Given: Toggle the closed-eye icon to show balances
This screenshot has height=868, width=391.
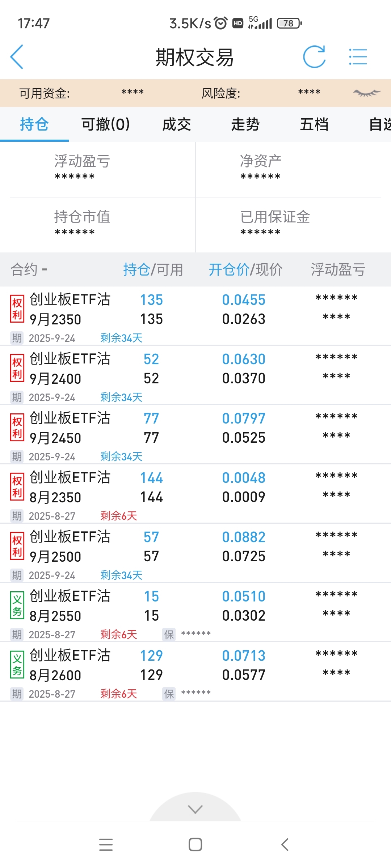Looking at the screenshot, I should [x=366, y=93].
